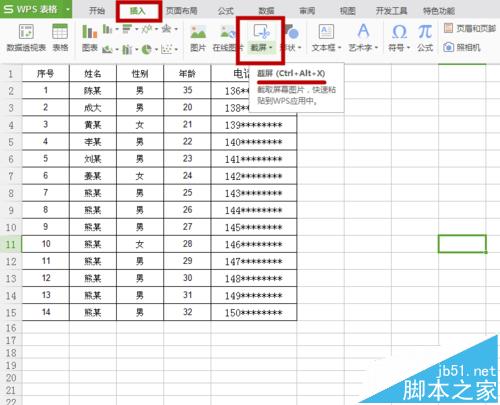Select the 黄某 name cell
Screen dimensions: 500x405
click(x=93, y=125)
